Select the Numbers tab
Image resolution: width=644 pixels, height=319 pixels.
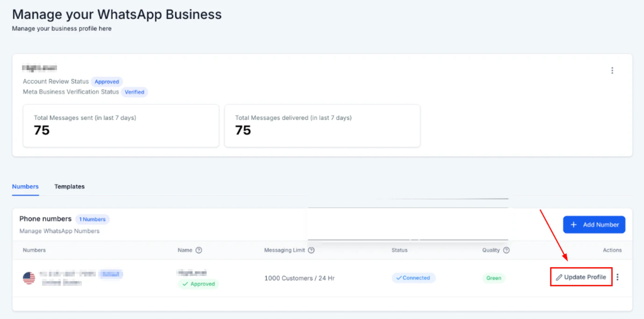25,186
